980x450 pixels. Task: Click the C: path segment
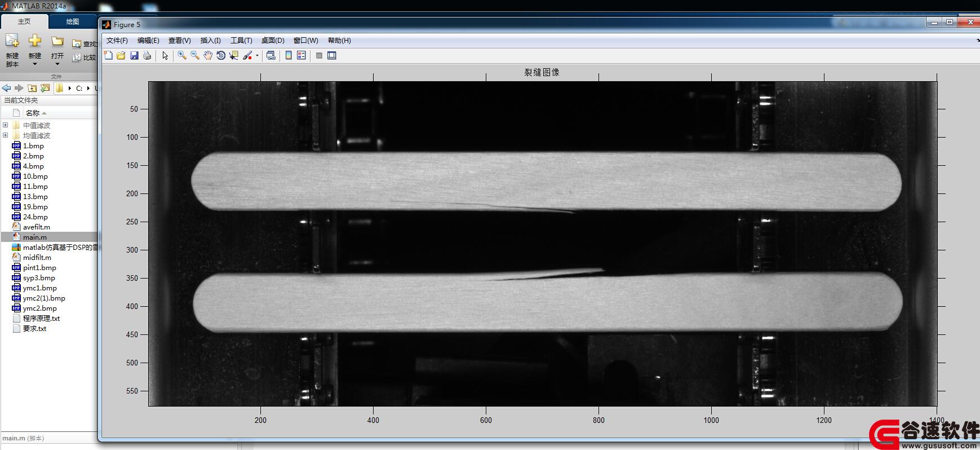pos(79,89)
